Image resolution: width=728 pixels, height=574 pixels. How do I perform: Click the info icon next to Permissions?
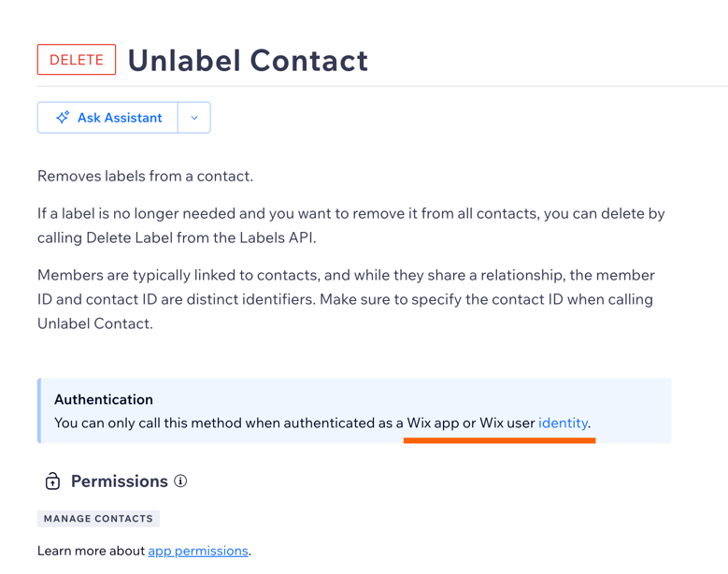coord(180,481)
